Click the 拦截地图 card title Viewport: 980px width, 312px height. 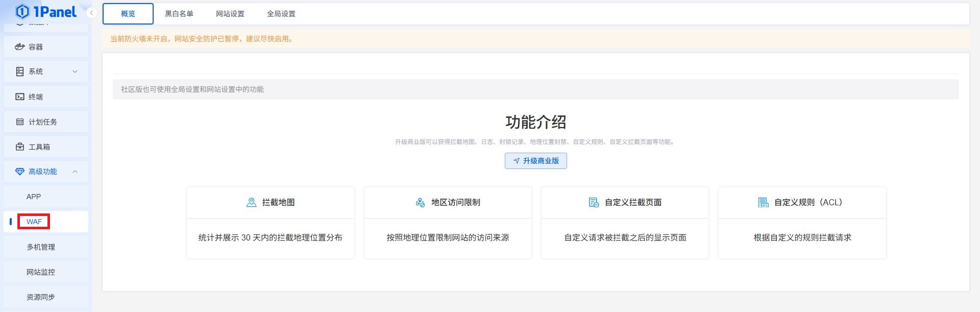[x=278, y=202]
